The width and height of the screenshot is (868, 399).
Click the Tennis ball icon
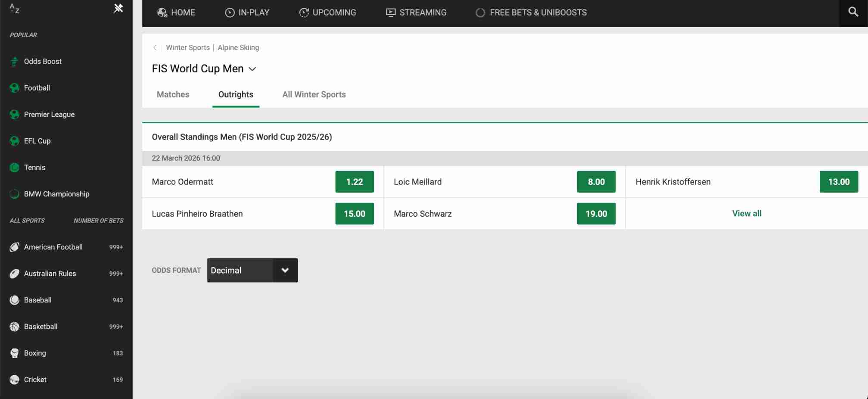coord(14,168)
